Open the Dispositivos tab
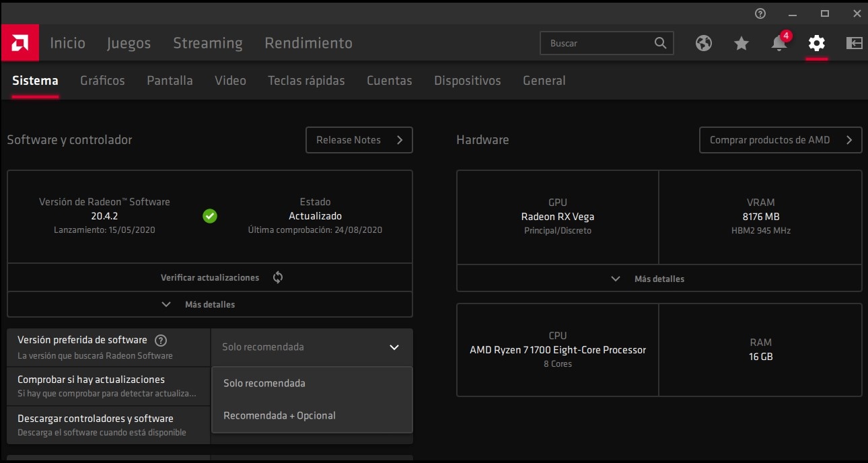868x463 pixels. pos(468,81)
